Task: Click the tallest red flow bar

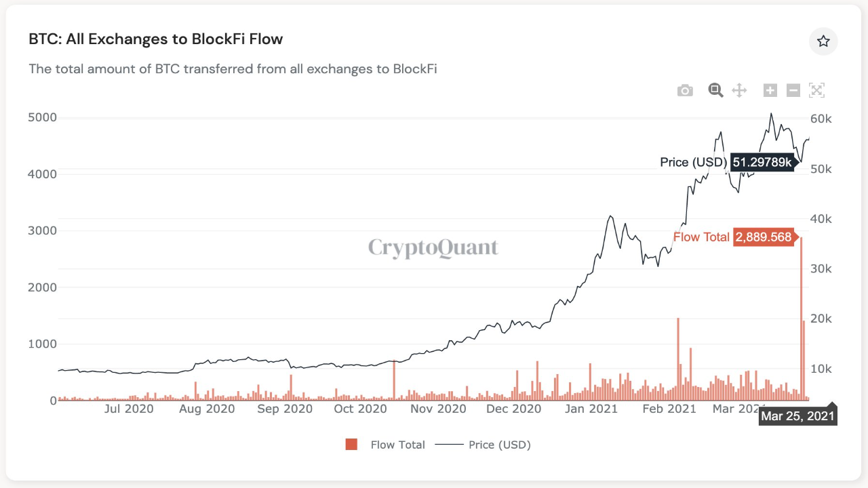Action: pyautogui.click(x=800, y=319)
